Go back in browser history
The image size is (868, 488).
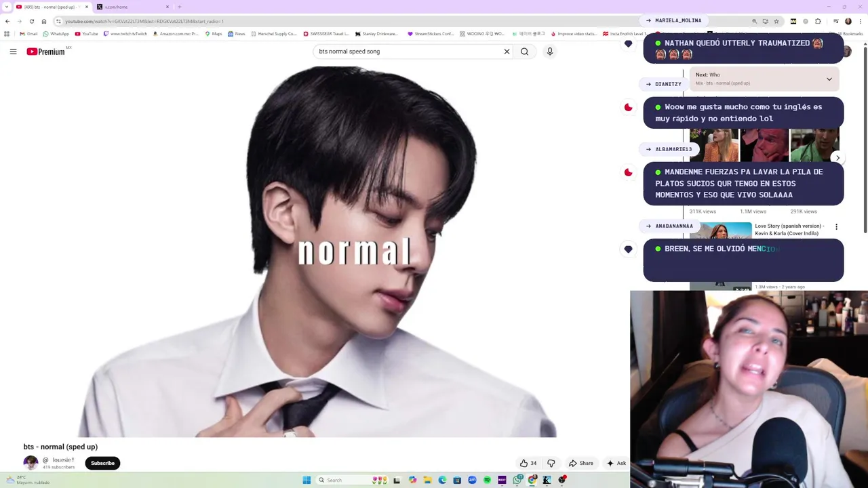click(7, 21)
